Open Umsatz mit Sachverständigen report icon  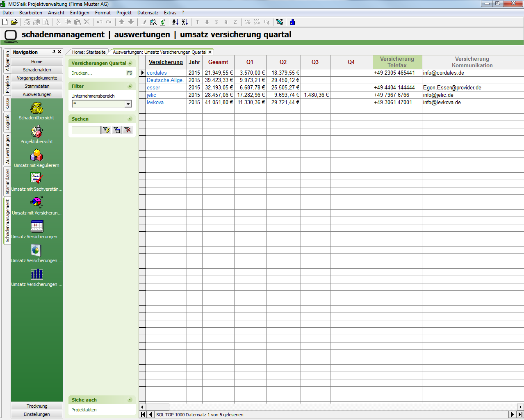coord(37,179)
